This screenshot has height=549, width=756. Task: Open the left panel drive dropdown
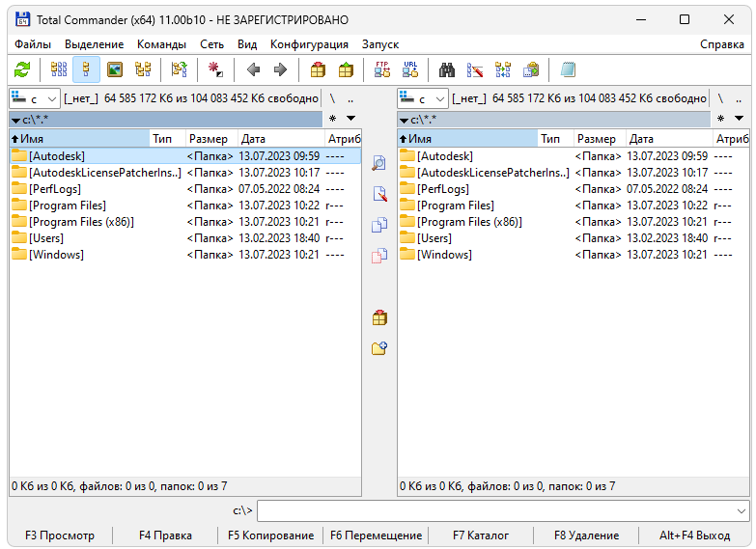35,98
